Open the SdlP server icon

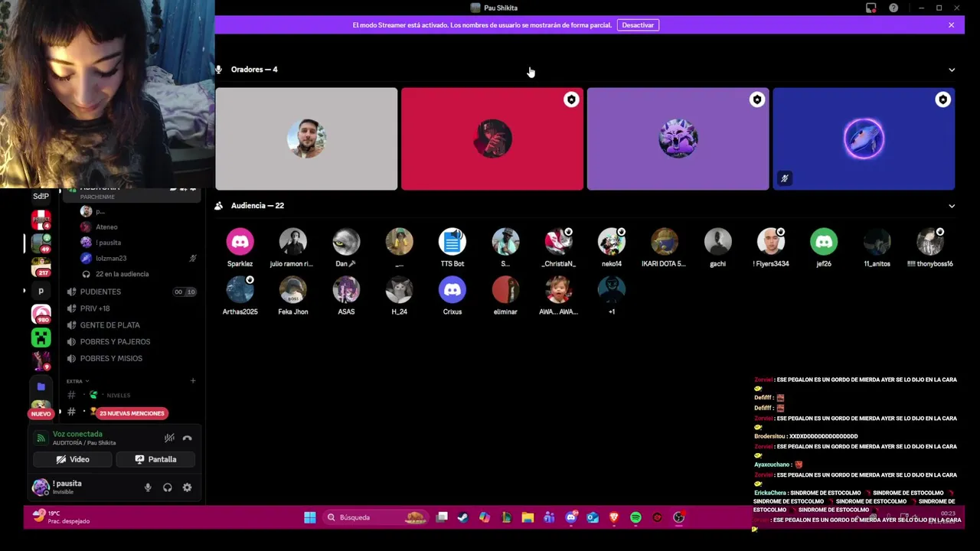pos(41,196)
